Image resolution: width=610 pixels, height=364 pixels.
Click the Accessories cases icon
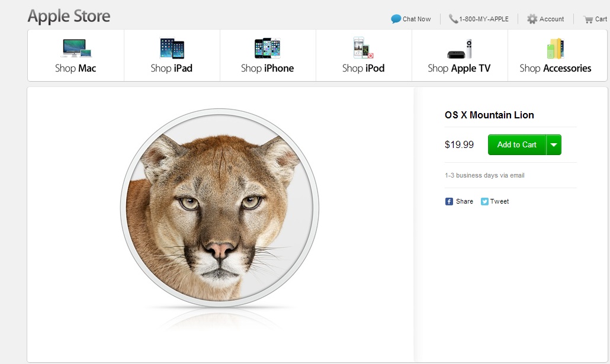tap(555, 48)
